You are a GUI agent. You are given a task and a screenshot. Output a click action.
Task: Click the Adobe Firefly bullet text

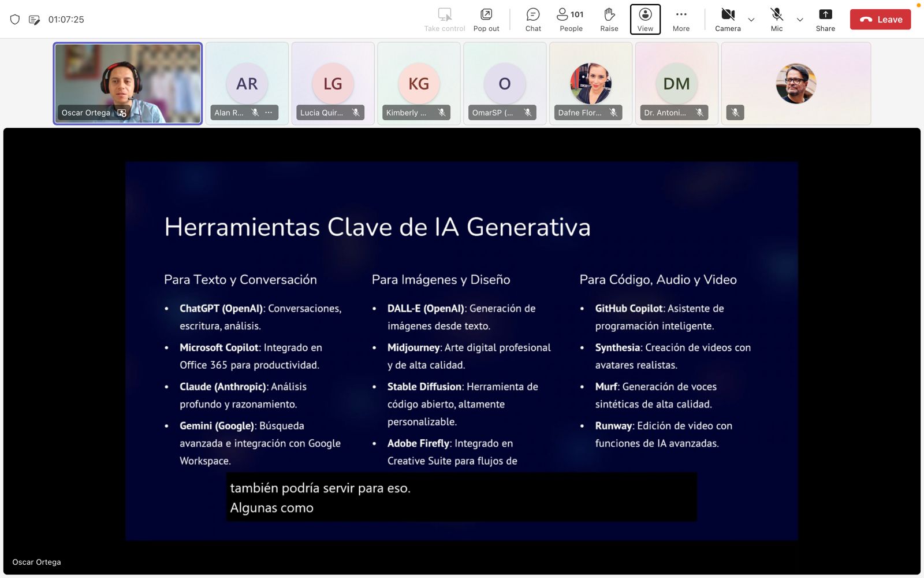(452, 452)
